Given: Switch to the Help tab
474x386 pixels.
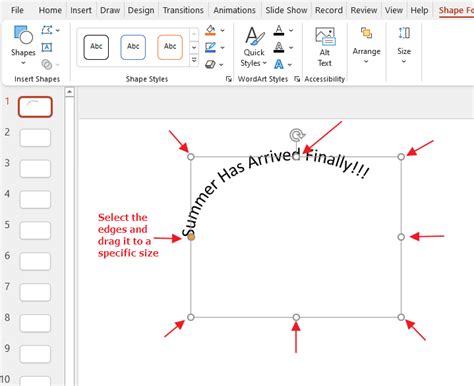Looking at the screenshot, I should pos(419,10).
